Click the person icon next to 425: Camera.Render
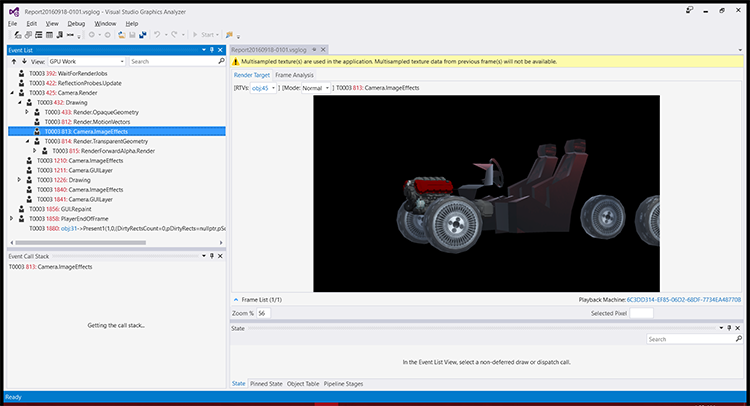 click(22, 93)
